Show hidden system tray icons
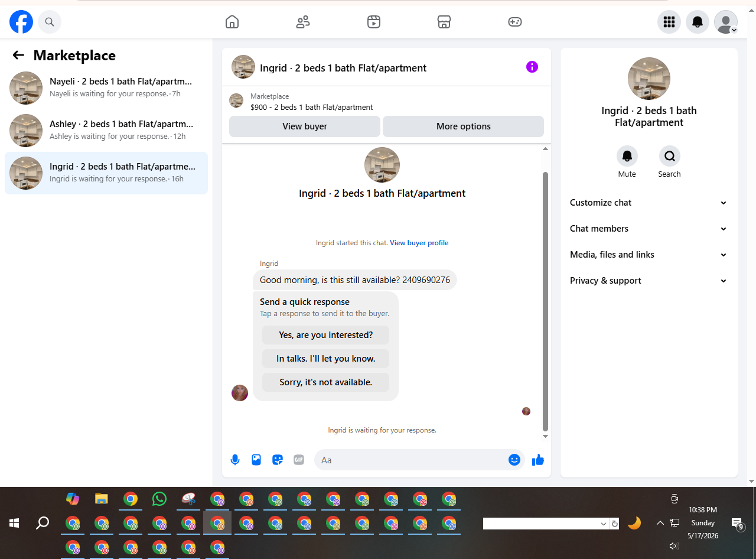The height and width of the screenshot is (559, 756). (660, 523)
